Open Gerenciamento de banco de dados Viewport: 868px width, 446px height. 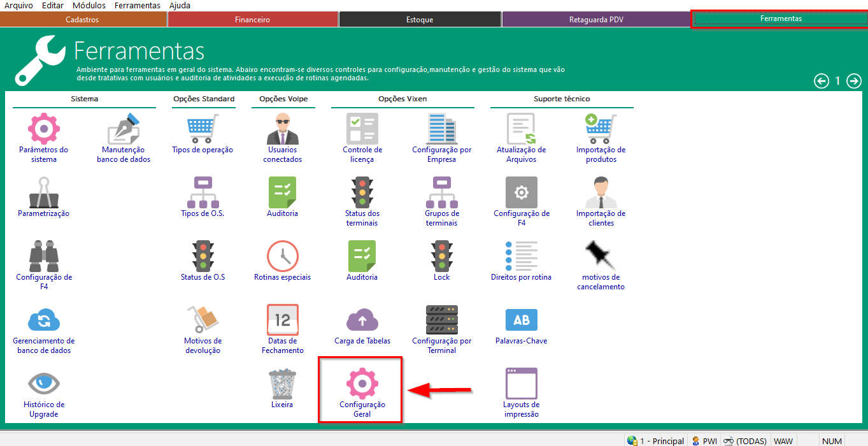coord(44,320)
